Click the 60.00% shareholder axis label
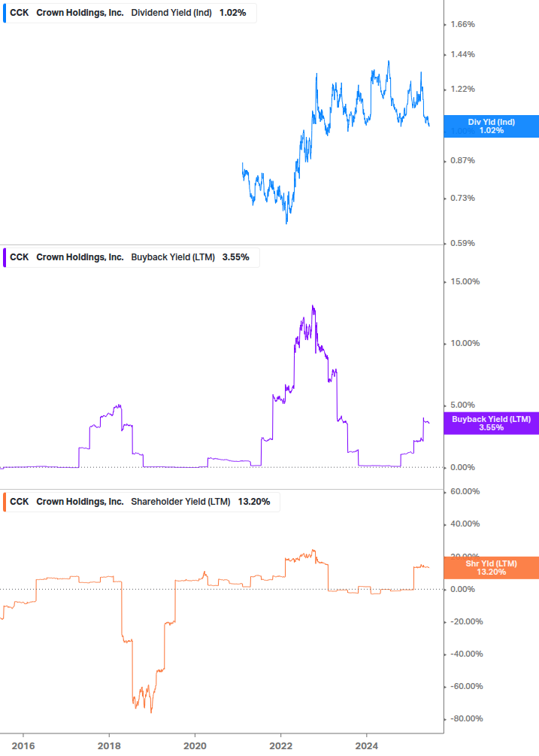Image resolution: width=539 pixels, height=756 pixels. pos(465,492)
